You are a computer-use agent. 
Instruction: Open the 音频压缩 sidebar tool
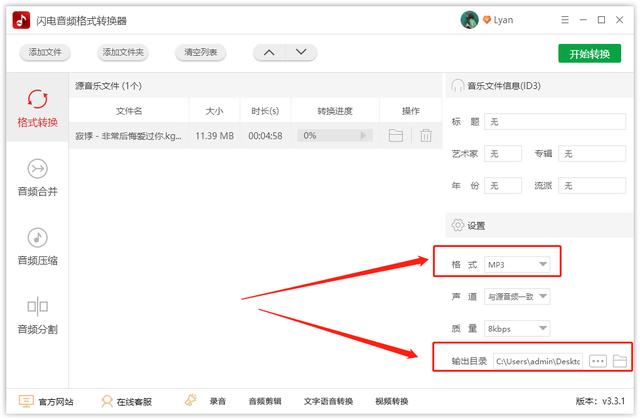(38, 238)
